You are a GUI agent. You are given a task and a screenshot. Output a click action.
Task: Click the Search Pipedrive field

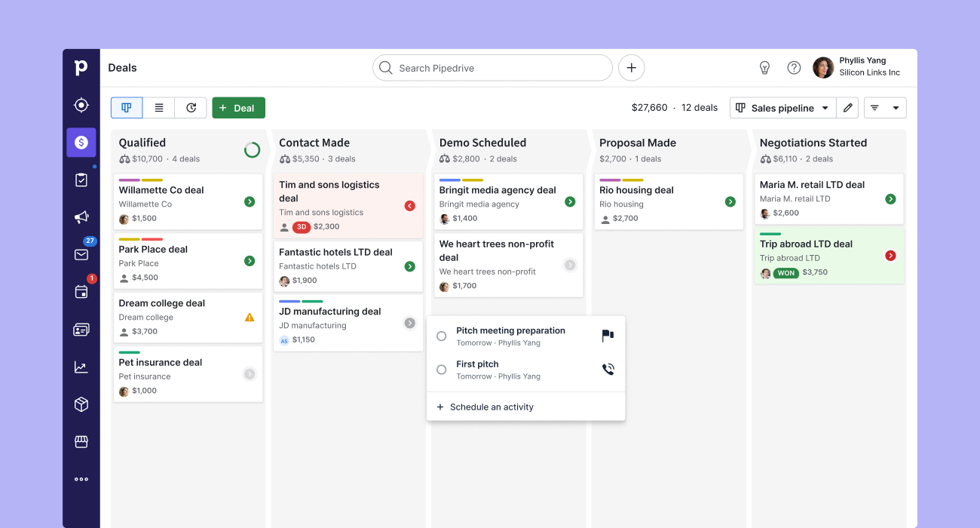(x=492, y=68)
